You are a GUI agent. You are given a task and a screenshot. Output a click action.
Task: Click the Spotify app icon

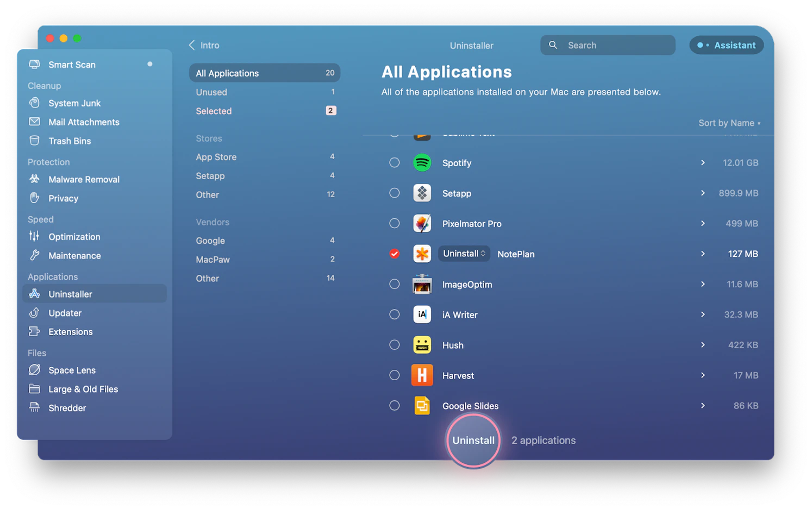click(x=422, y=162)
